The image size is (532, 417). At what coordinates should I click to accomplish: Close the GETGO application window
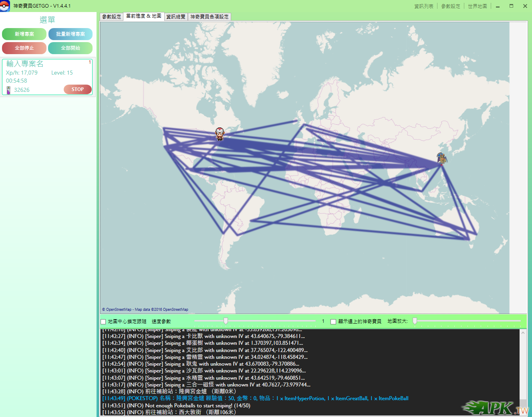coord(525,6)
